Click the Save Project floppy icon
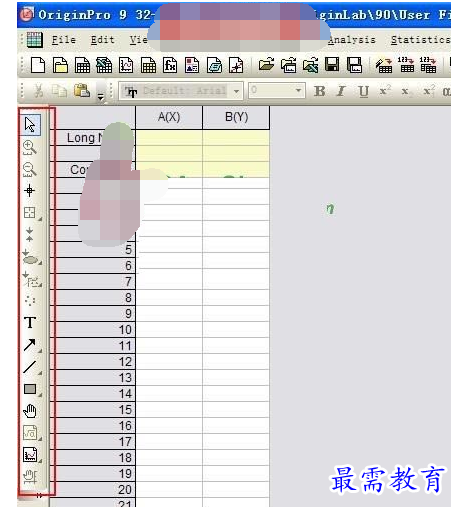 tap(332, 65)
